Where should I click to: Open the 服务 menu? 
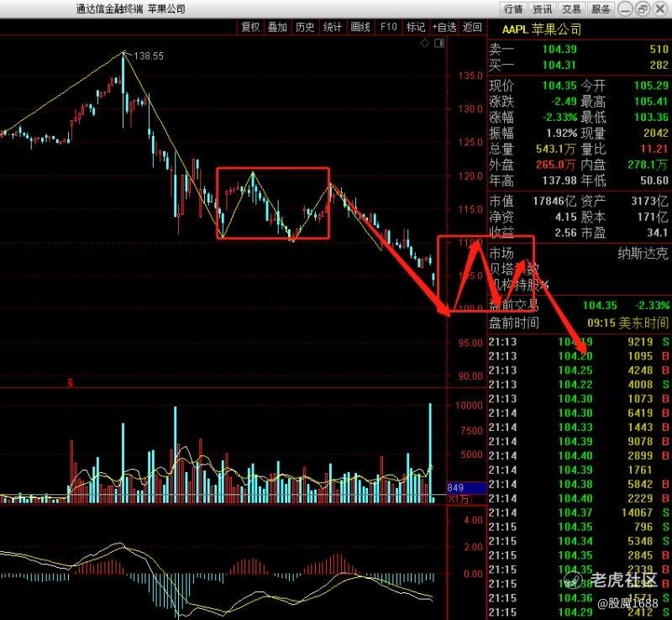click(601, 9)
